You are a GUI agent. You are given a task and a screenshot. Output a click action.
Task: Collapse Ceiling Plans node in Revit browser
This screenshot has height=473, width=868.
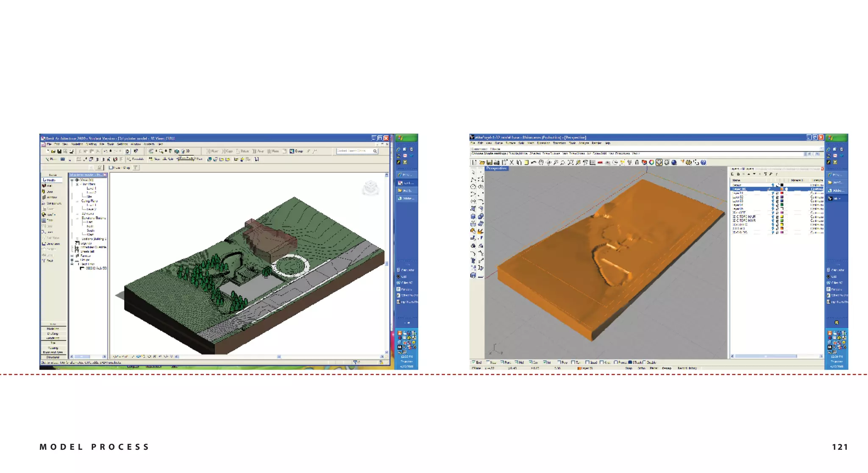(x=77, y=201)
